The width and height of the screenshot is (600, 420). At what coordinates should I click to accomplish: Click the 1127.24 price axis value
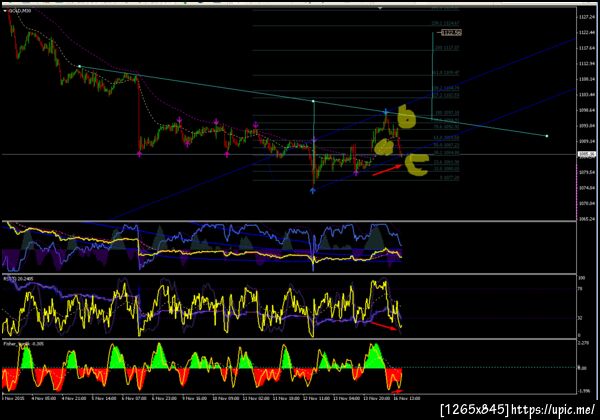point(587,17)
